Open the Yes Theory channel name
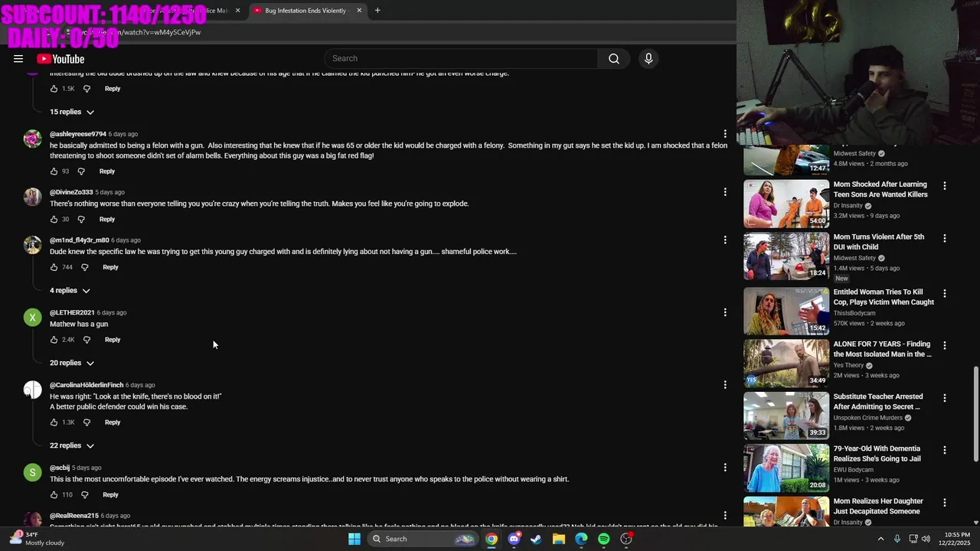 (848, 365)
